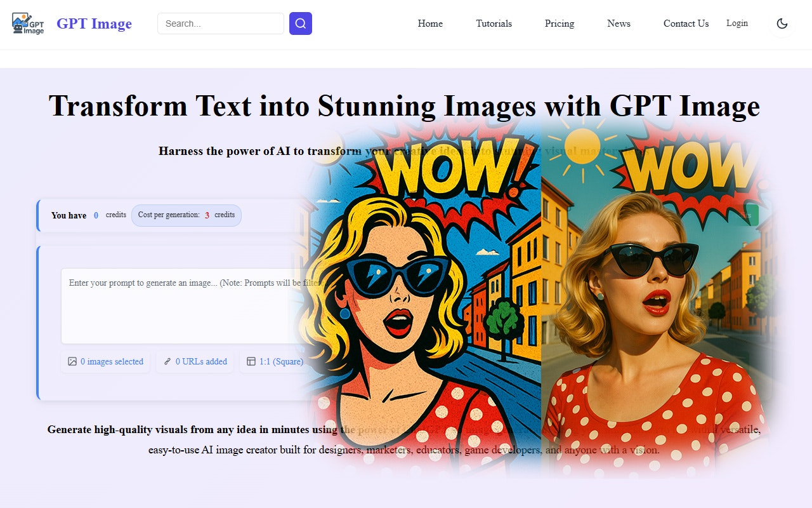Go to the Home page
Image resolution: width=812 pixels, height=508 pixels.
430,23
